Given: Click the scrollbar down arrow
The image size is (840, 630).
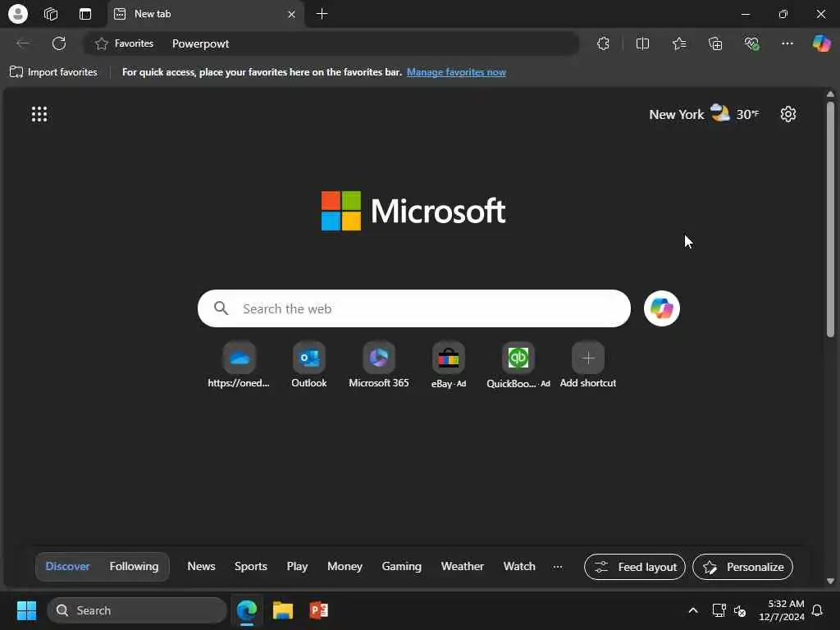Looking at the screenshot, I should [830, 581].
